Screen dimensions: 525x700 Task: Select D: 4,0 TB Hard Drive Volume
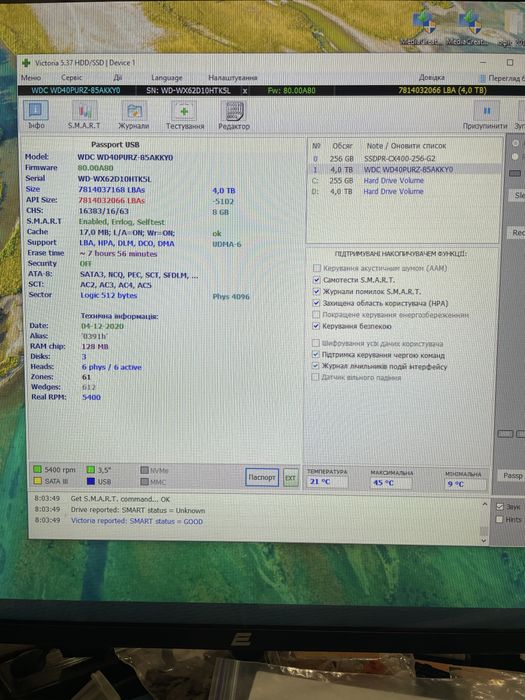tap(404, 192)
